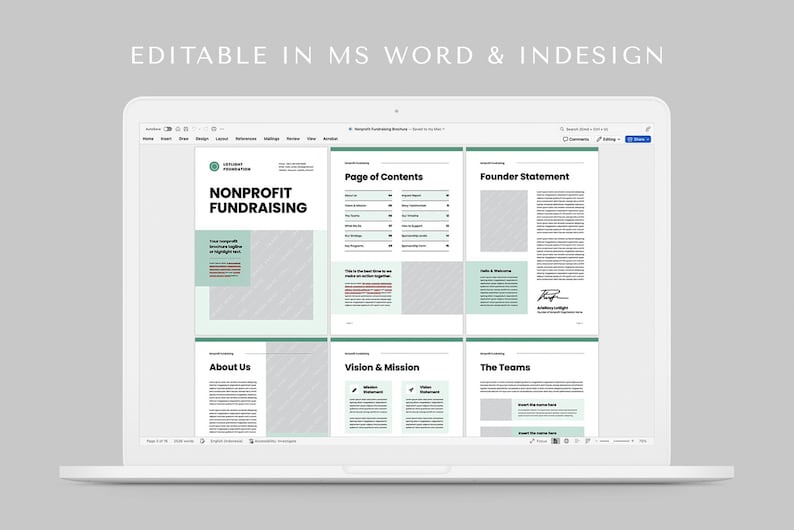Click the green foundation logo on the cover page

tap(214, 167)
